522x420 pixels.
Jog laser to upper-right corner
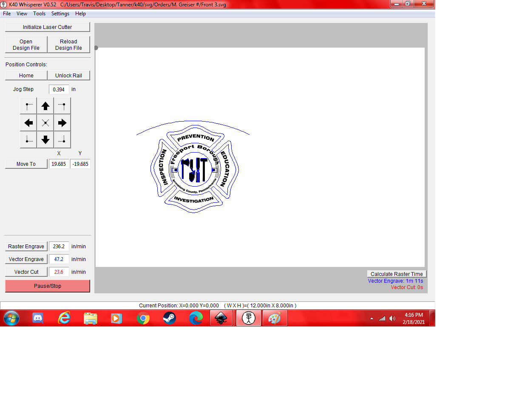coord(62,106)
